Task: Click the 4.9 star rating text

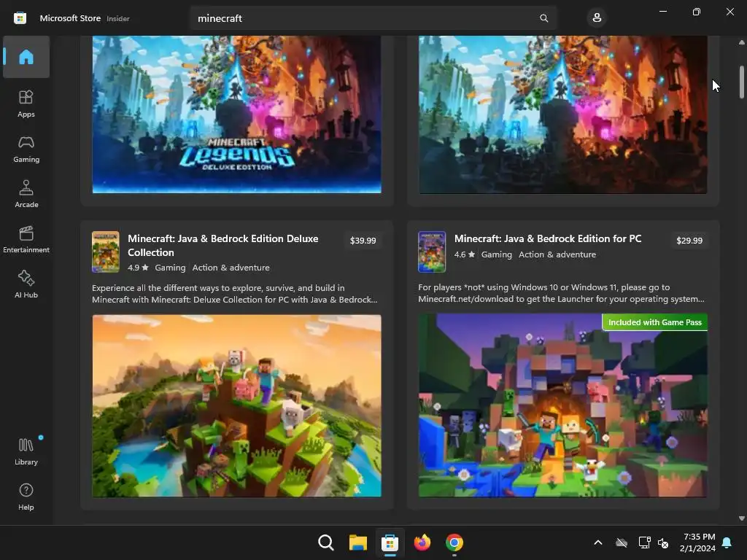Action: point(138,268)
